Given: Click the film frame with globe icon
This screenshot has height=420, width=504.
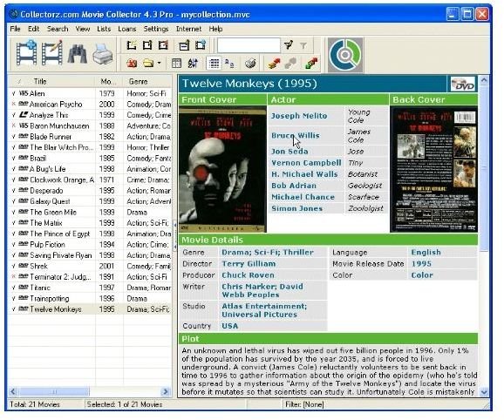Looking at the screenshot, I should click(x=201, y=45).
